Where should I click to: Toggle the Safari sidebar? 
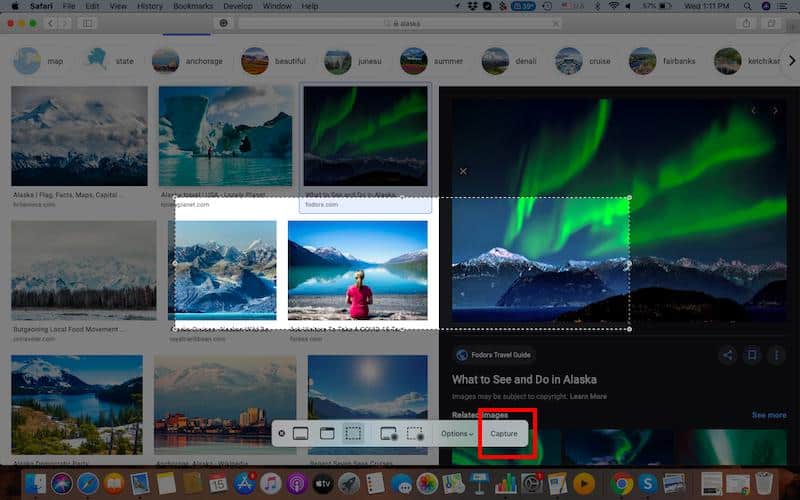tap(88, 23)
